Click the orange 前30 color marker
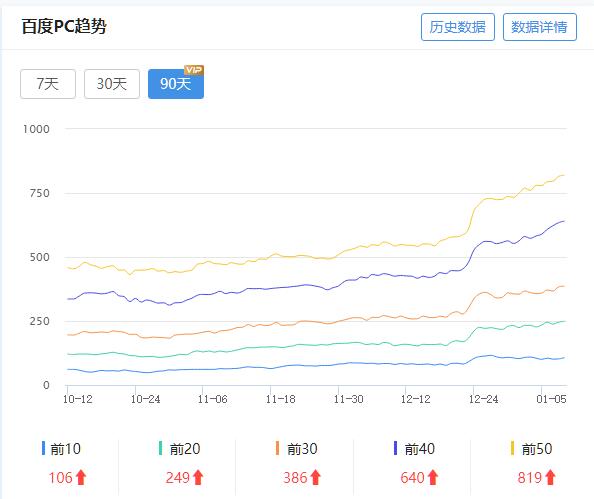The image size is (594, 499). click(278, 448)
